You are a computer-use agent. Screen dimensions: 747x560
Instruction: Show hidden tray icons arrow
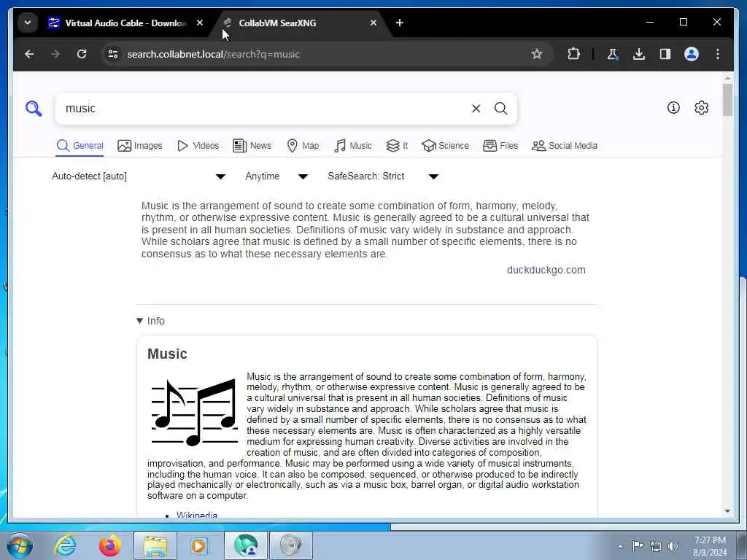620,547
